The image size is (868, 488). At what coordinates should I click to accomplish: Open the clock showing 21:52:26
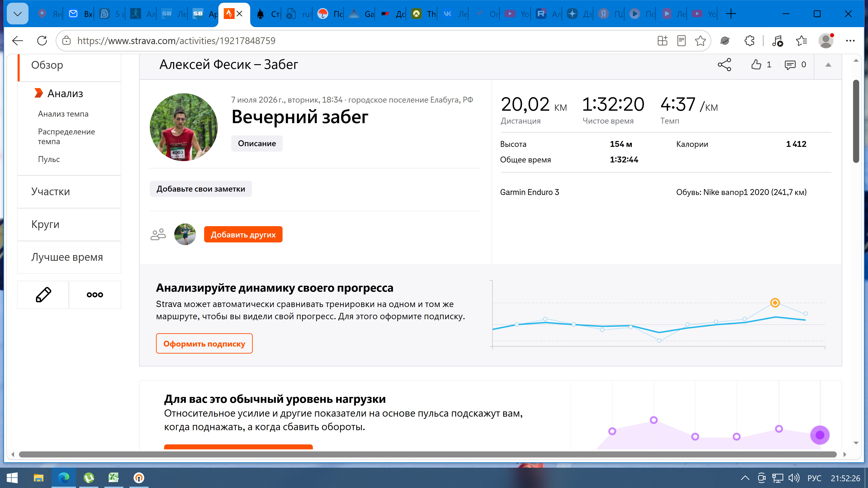pos(845,478)
